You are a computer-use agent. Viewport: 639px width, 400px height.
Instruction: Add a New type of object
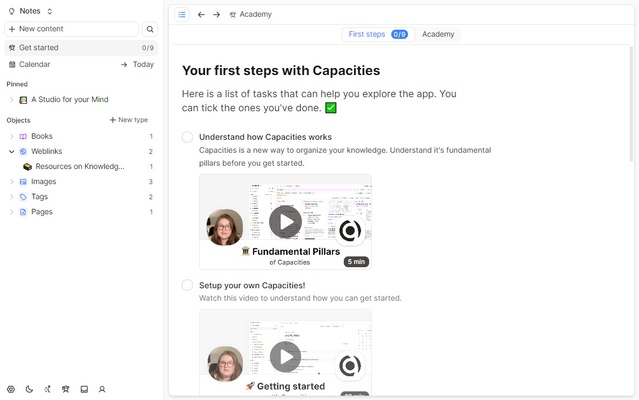[x=128, y=120]
